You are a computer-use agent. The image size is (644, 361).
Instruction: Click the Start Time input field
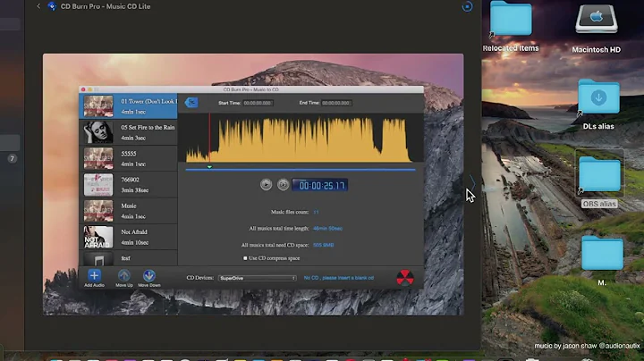(x=258, y=103)
